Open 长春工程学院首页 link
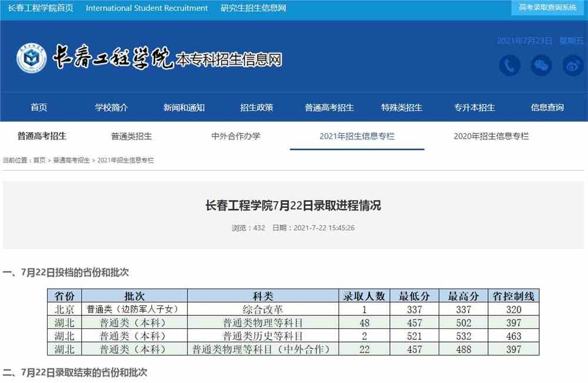The image size is (588, 383). pyautogui.click(x=41, y=8)
